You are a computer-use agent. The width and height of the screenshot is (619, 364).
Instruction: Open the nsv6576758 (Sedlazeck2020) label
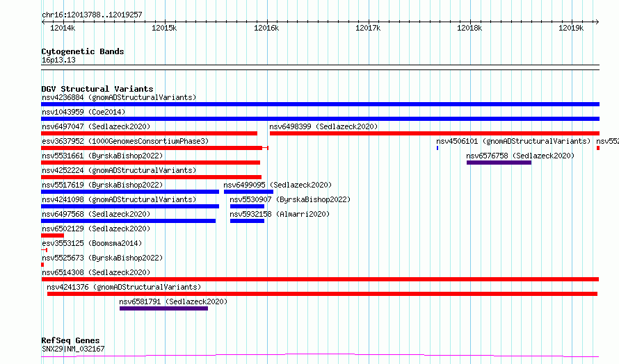pos(520,156)
